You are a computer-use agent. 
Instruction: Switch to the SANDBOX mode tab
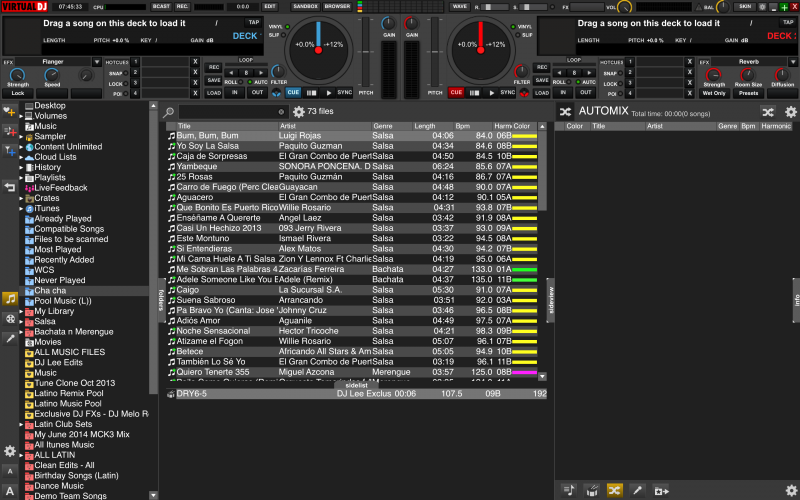tap(305, 7)
